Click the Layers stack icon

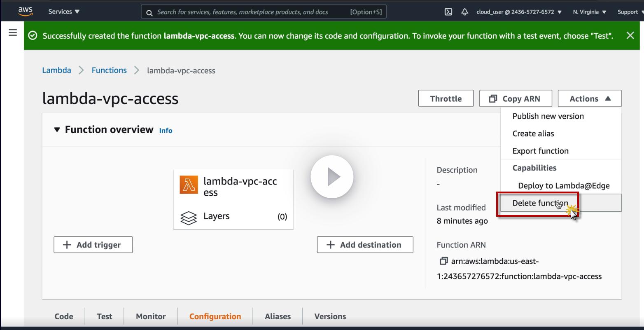189,218
